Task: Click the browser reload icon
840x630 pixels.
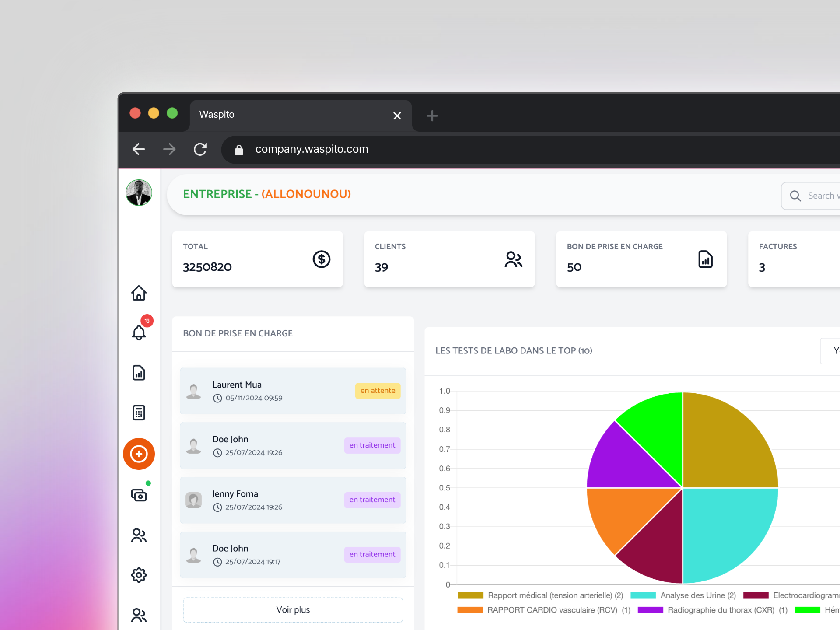Action: [200, 149]
